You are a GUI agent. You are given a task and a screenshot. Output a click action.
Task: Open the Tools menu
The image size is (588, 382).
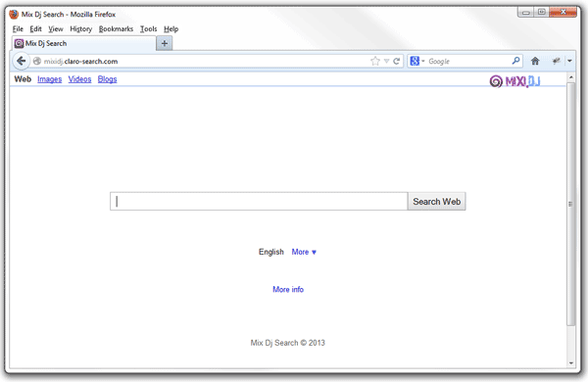click(148, 28)
